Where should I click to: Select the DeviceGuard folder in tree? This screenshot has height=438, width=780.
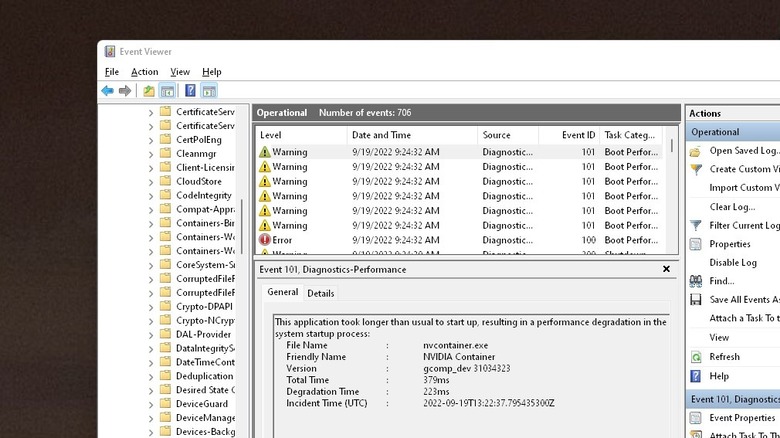coord(198,404)
